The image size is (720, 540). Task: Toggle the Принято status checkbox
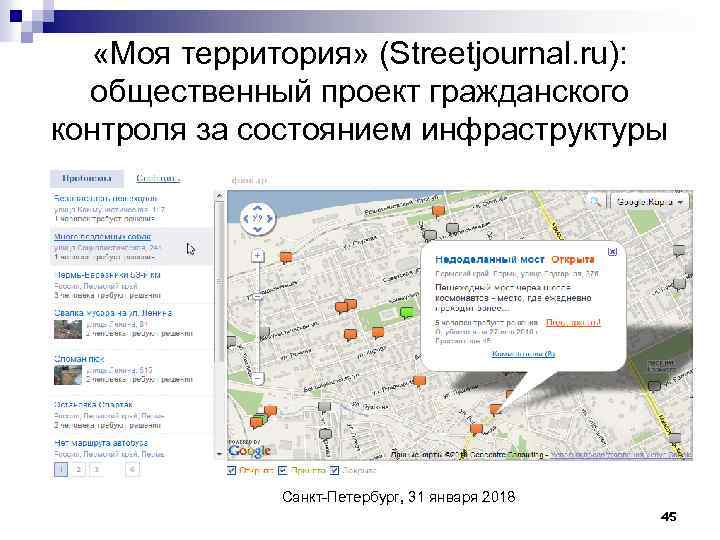pyautogui.click(x=283, y=470)
